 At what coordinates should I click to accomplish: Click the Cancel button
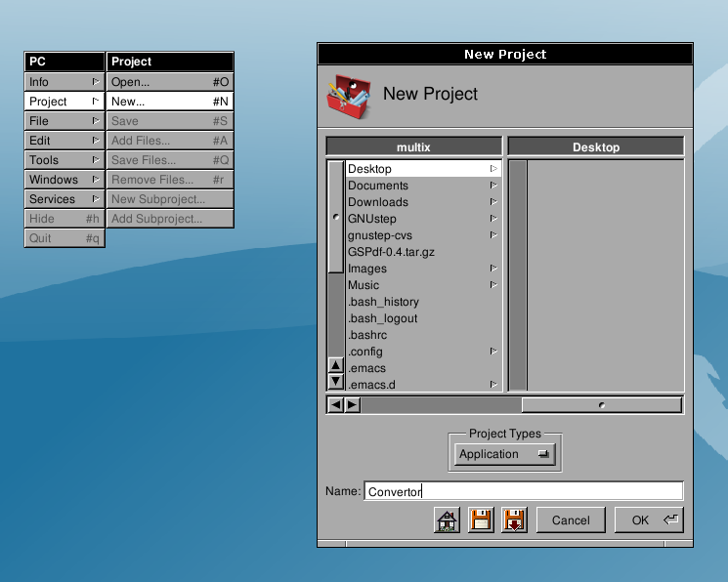click(571, 520)
